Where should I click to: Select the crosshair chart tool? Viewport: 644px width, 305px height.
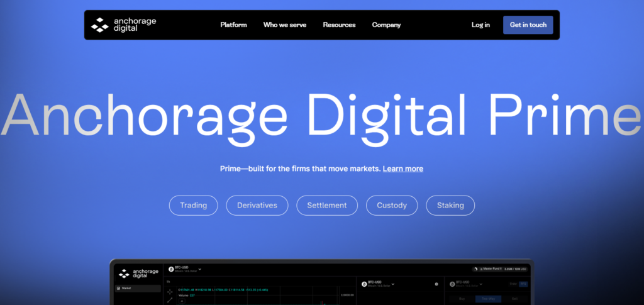point(170,292)
